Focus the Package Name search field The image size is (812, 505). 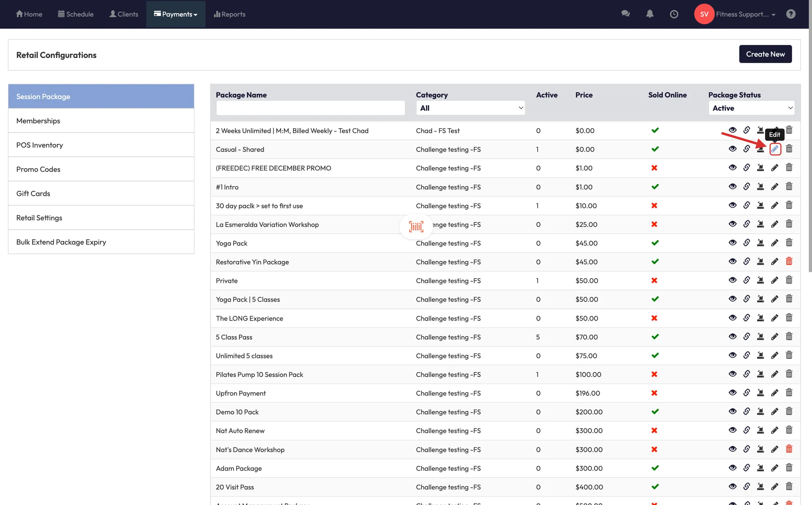pos(310,108)
